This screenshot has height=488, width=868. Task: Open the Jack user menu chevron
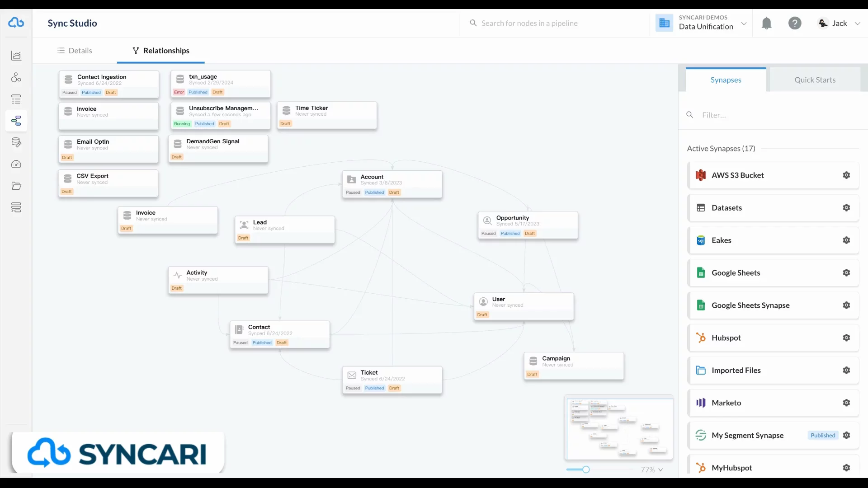click(857, 23)
